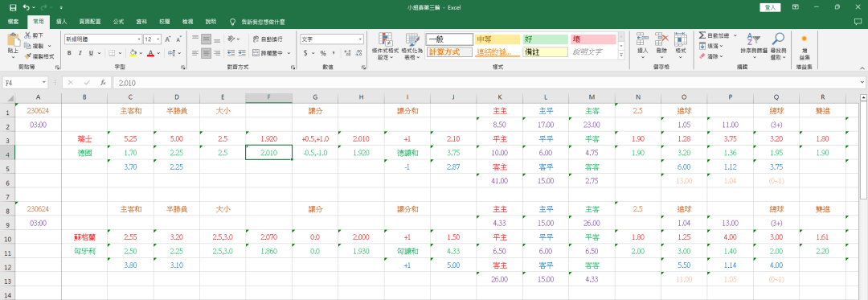Click the Copy (複製) icon
The width and height of the screenshot is (868, 300).
coord(27,45)
